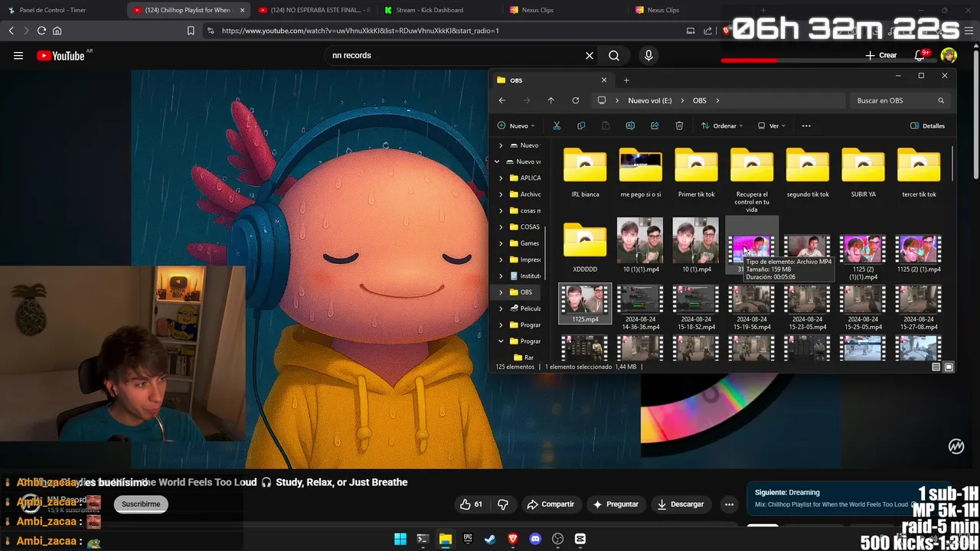Expand the APLICA folder in the tree
The height and width of the screenshot is (551, 980).
501,178
